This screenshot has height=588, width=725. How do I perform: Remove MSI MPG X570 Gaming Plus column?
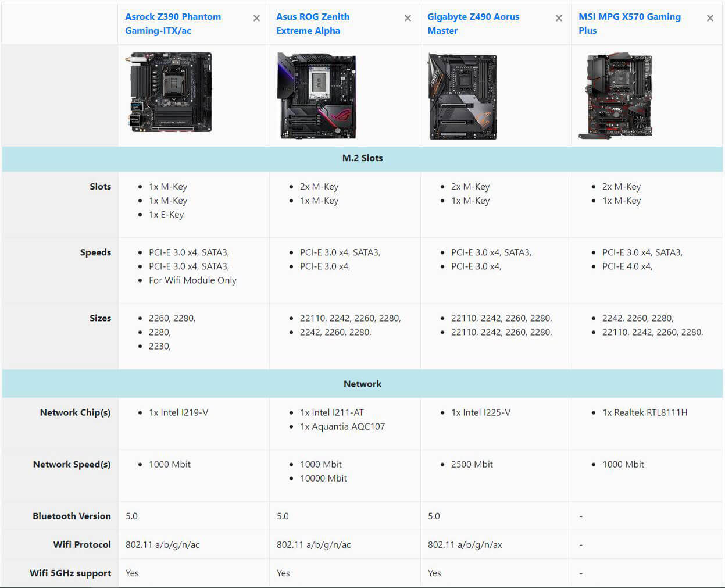(710, 19)
